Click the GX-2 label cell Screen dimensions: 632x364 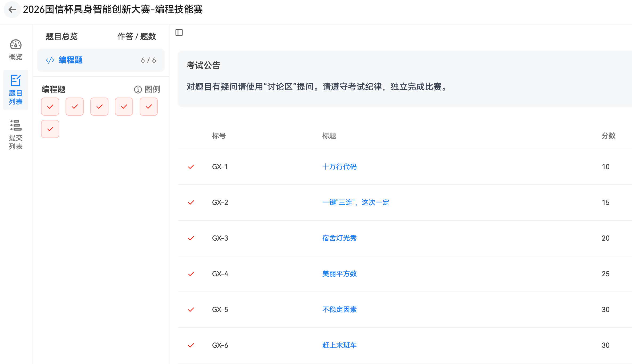[220, 203]
